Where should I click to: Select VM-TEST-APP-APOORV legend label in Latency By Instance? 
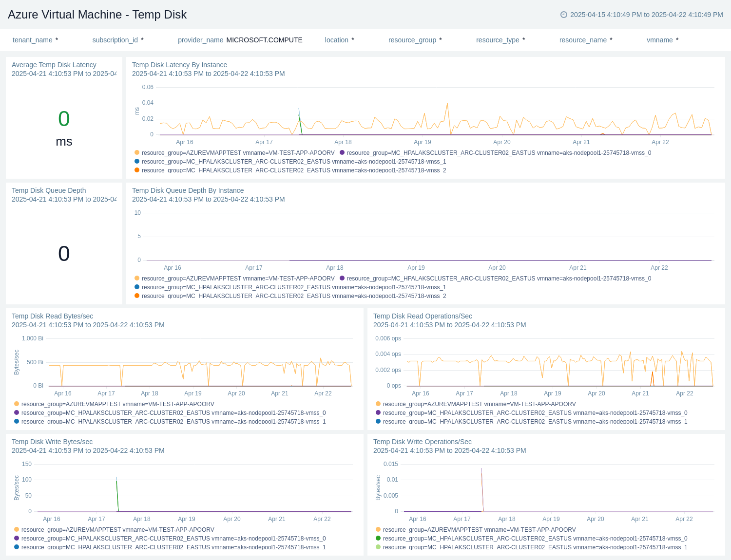click(238, 153)
